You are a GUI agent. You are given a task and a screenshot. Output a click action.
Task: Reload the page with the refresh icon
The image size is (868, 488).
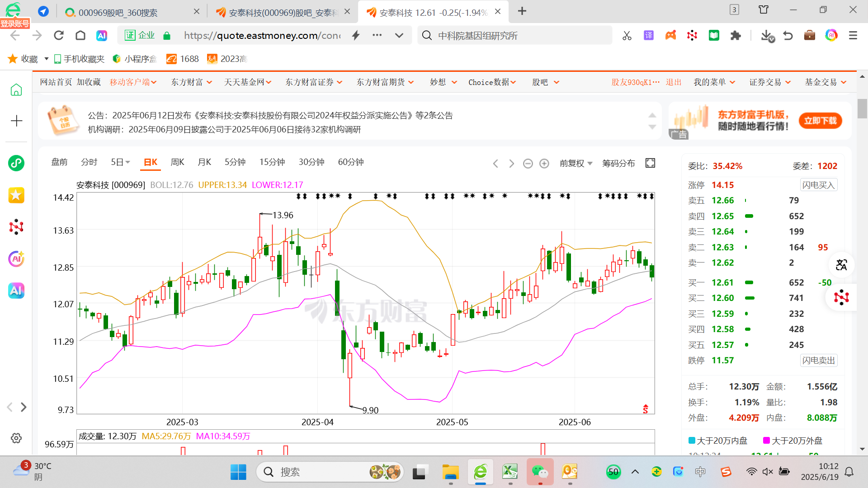(x=59, y=35)
